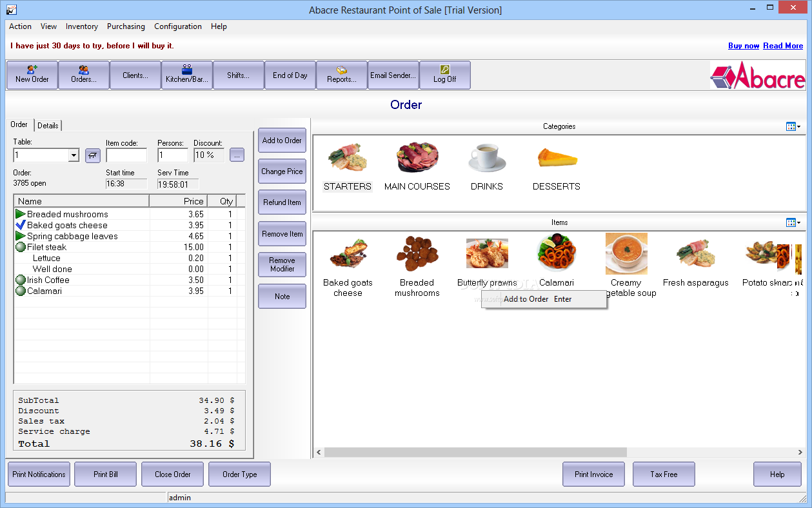Open the View menu
This screenshot has height=508, width=812.
[x=48, y=26]
